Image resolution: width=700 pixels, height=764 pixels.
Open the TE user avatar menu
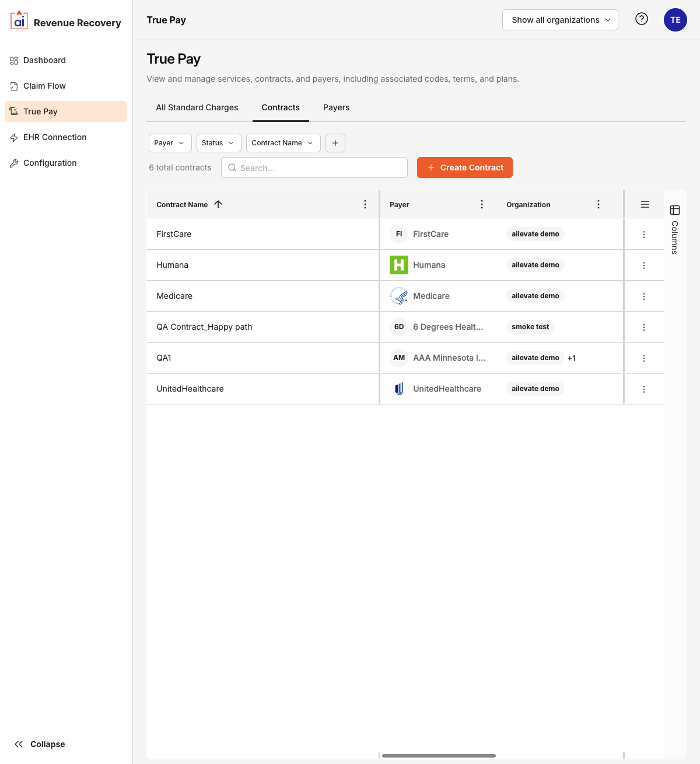coord(675,19)
